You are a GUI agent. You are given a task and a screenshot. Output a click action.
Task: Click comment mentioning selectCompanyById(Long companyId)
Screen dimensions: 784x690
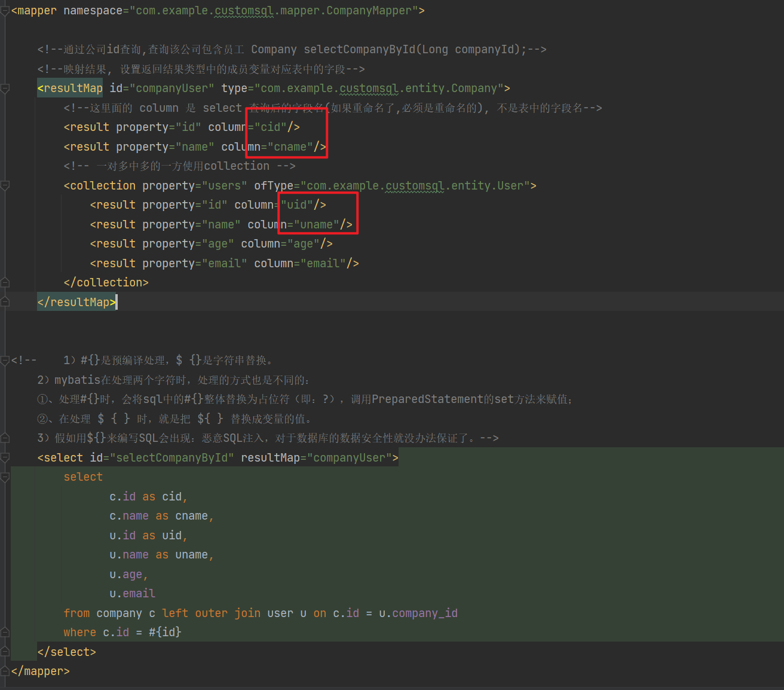[292, 50]
